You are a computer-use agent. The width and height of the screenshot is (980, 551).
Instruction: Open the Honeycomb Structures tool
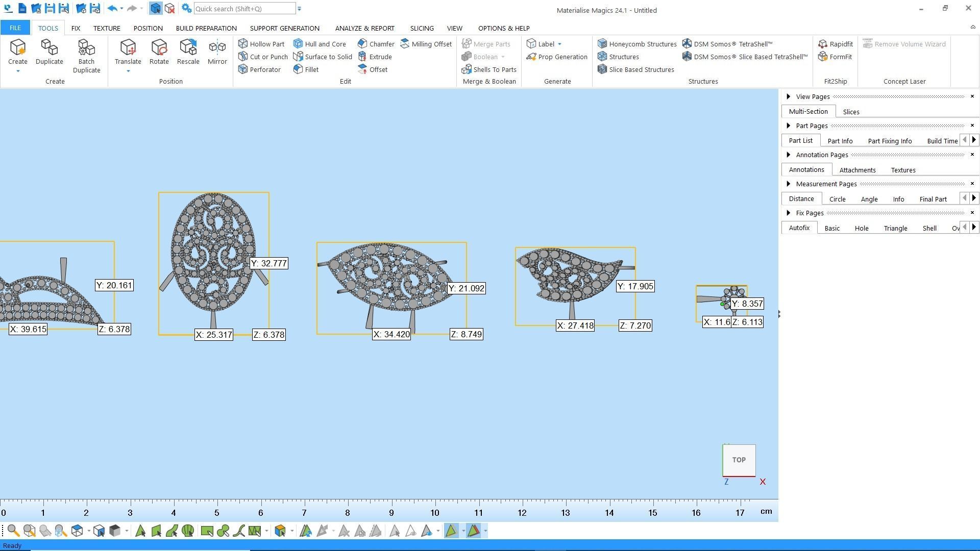pos(637,44)
